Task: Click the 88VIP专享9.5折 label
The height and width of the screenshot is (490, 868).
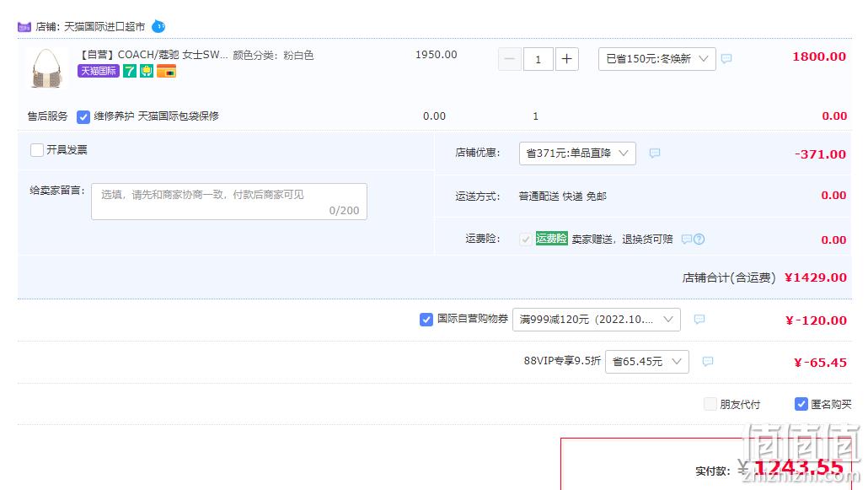Action: pyautogui.click(x=562, y=361)
